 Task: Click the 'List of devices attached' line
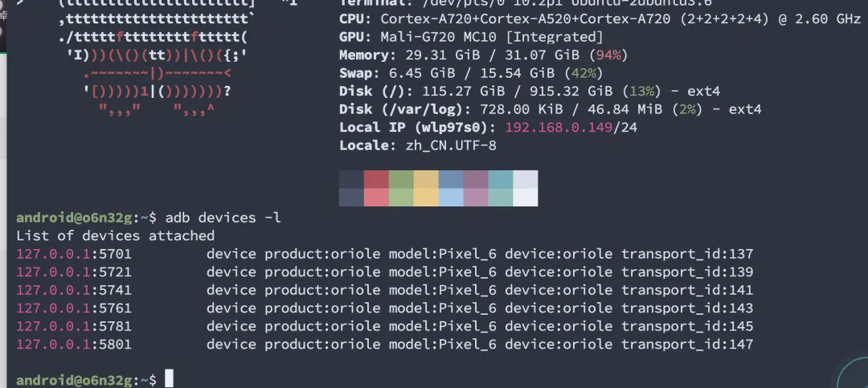[115, 236]
